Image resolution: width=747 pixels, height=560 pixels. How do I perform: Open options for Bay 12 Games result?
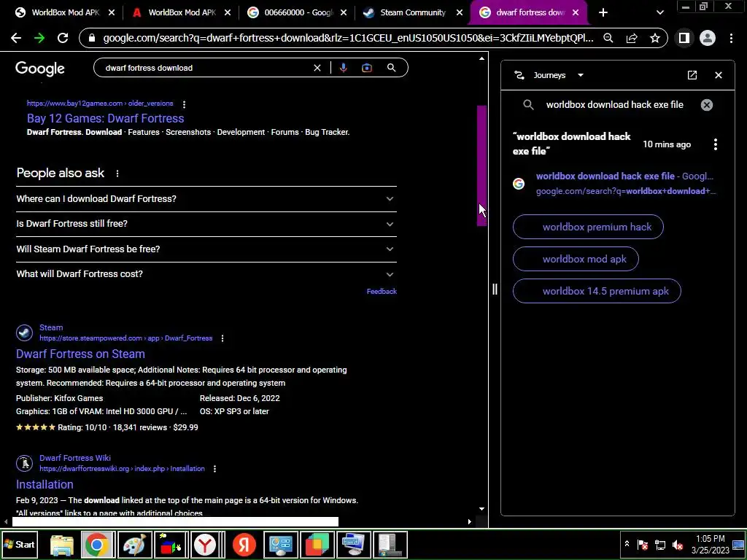pos(184,104)
